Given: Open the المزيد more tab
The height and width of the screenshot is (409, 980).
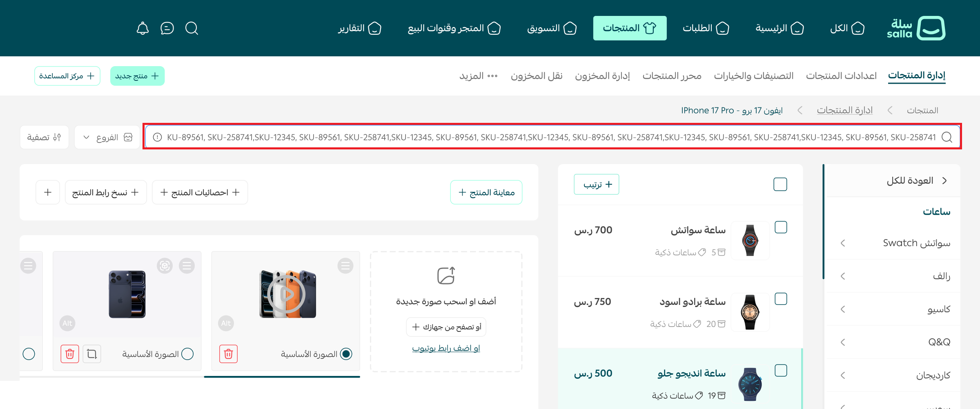Looking at the screenshot, I should point(478,76).
